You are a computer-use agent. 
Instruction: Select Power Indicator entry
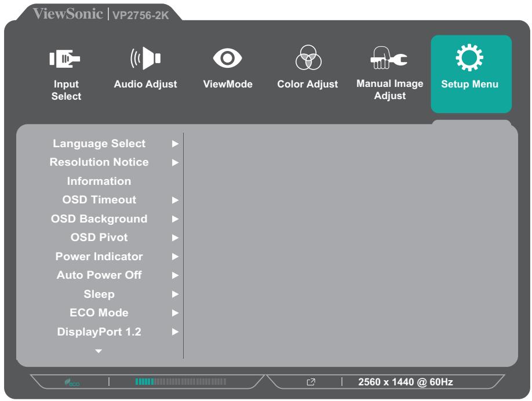(x=99, y=257)
